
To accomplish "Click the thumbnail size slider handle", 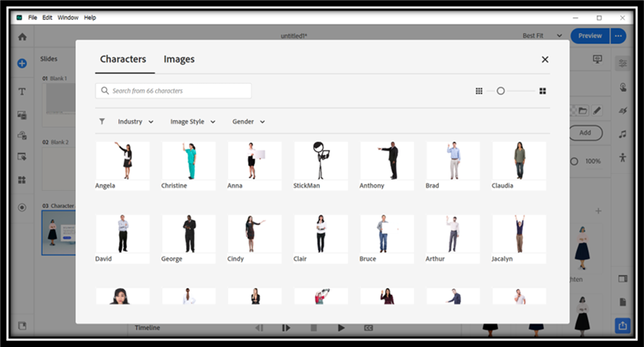I will pos(501,91).
